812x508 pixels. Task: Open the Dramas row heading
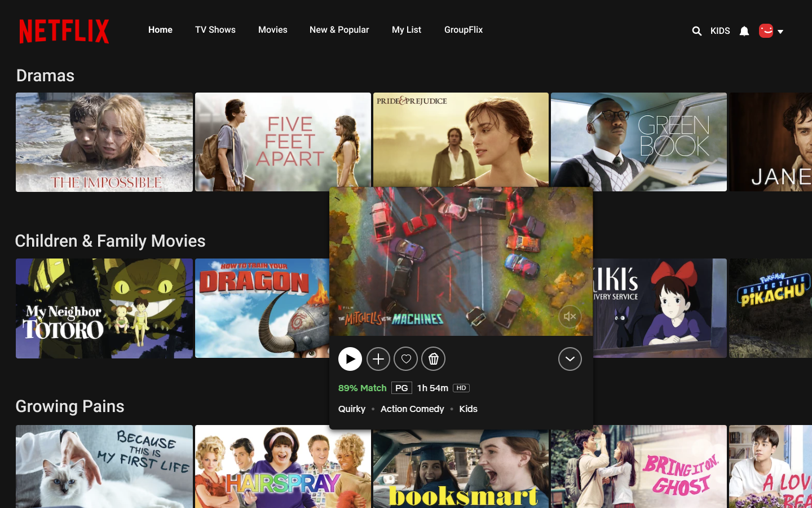tap(45, 76)
